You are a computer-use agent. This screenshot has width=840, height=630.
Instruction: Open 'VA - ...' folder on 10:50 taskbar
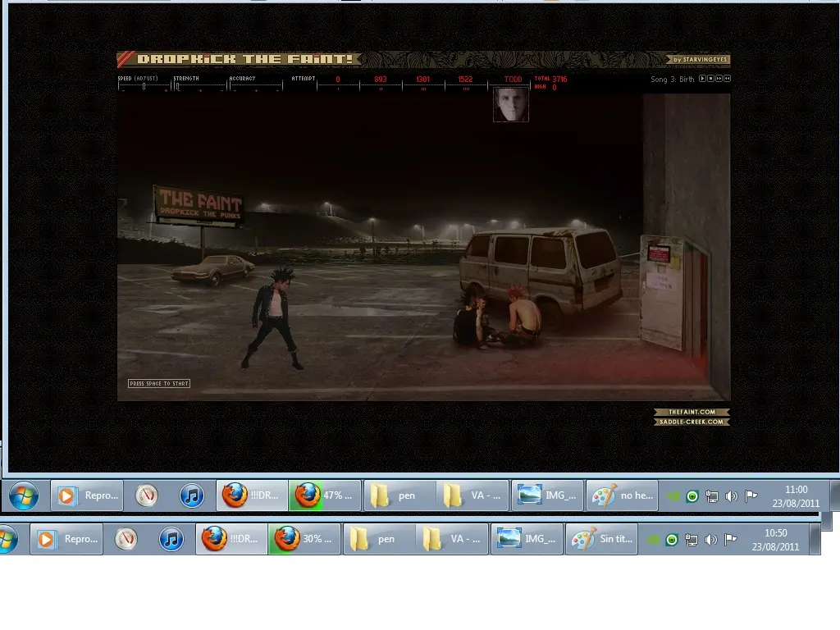(x=452, y=539)
